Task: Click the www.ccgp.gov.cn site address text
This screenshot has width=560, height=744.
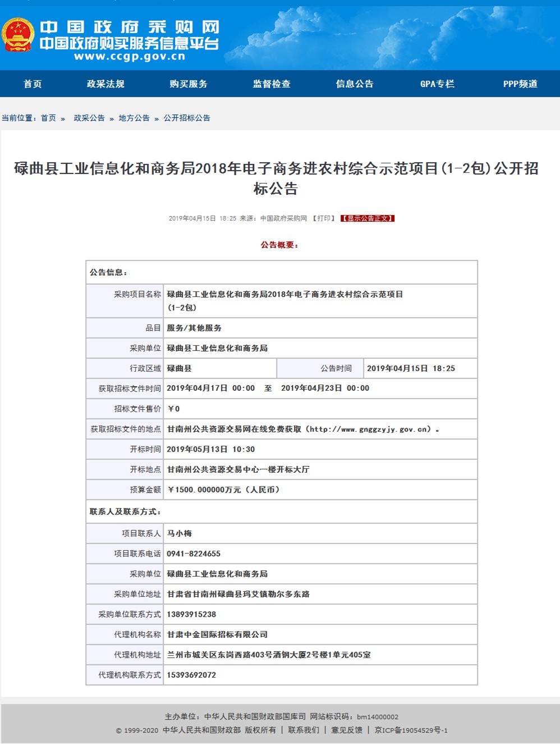Action: pyautogui.click(x=130, y=57)
